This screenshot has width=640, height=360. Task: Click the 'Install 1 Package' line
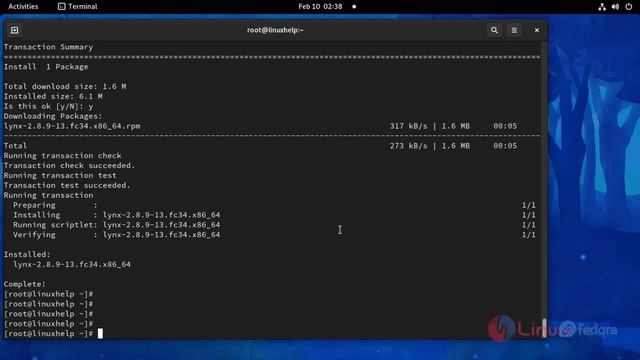[46, 67]
